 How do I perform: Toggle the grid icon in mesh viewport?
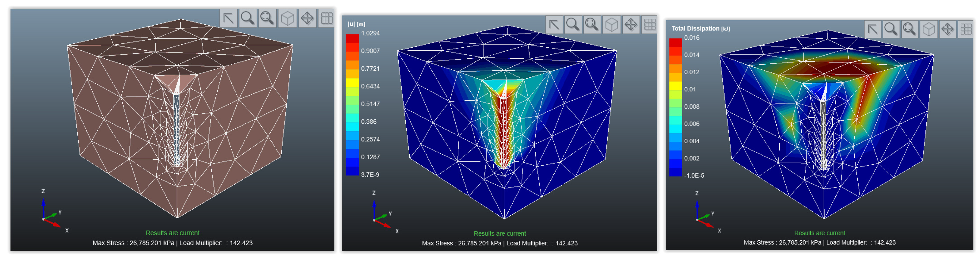tap(326, 18)
